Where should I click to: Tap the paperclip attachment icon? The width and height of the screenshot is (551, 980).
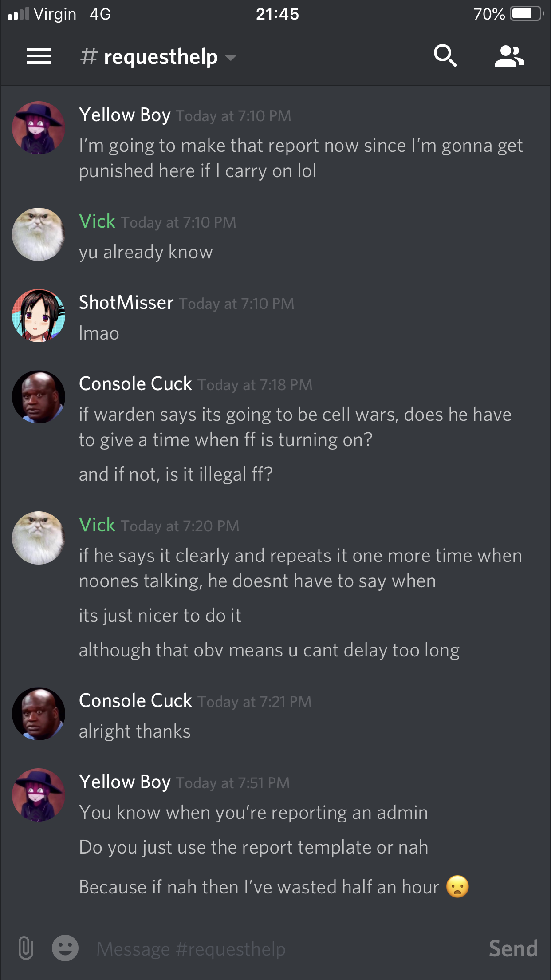pyautogui.click(x=26, y=948)
